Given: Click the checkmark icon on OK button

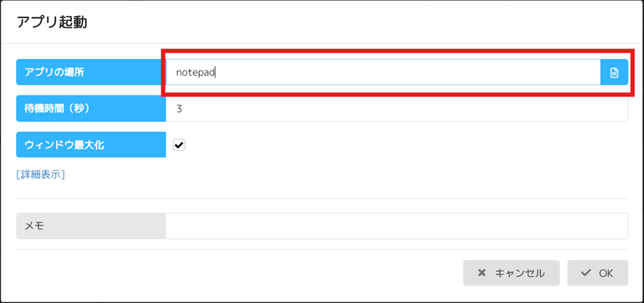Looking at the screenshot, I should click(x=587, y=273).
